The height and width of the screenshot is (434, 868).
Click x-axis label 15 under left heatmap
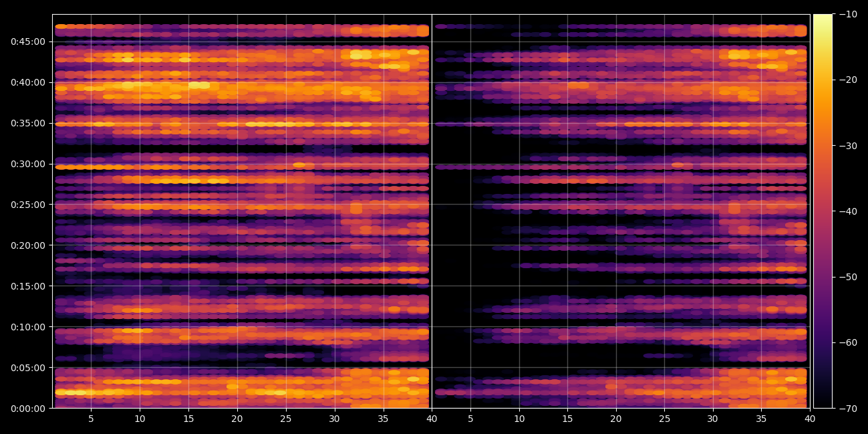pyautogui.click(x=188, y=419)
